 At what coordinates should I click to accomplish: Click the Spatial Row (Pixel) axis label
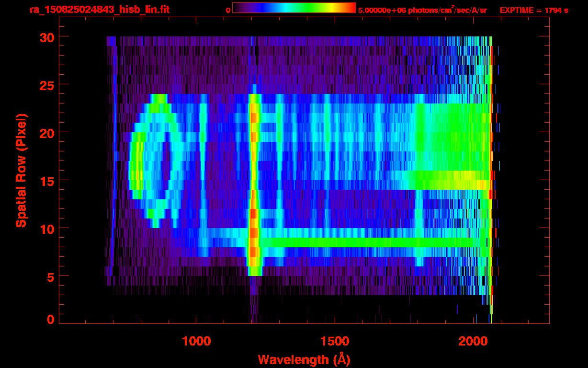21,171
